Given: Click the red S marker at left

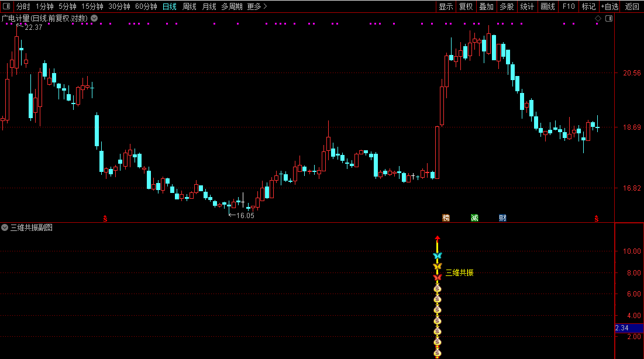Looking at the screenshot, I should (105, 219).
